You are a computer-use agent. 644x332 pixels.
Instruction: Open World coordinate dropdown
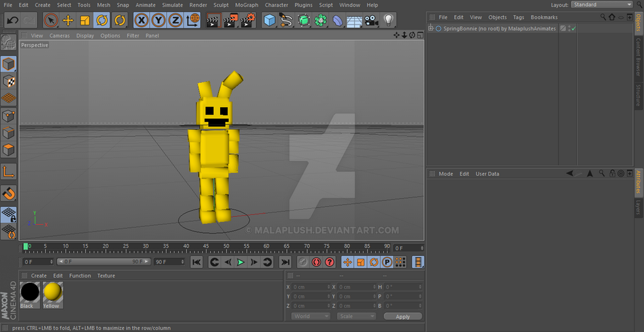coord(311,316)
